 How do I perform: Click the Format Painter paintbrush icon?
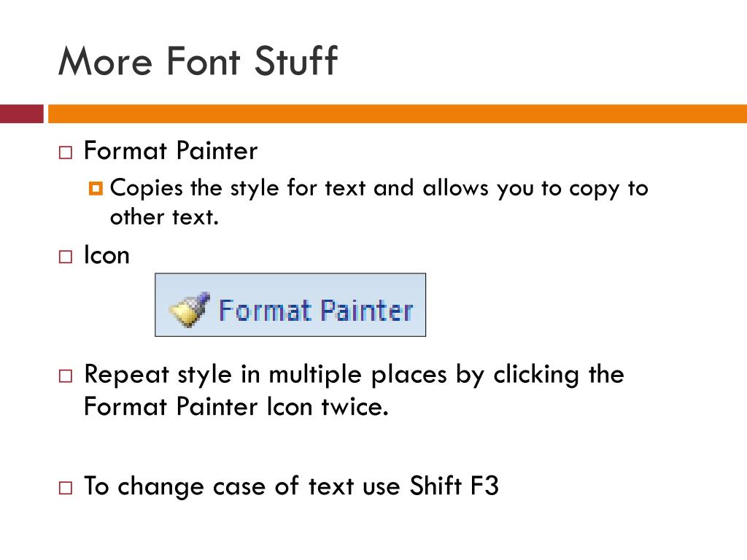pyautogui.click(x=189, y=309)
